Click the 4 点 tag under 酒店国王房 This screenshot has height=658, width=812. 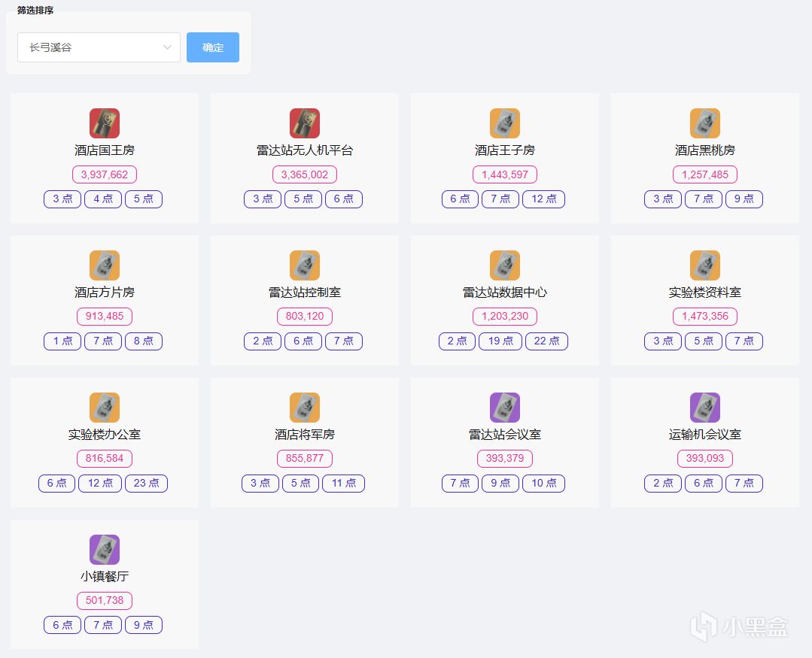coord(103,199)
